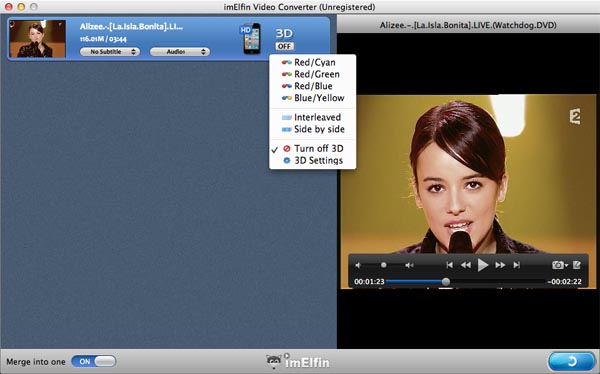The height and width of the screenshot is (374, 600).
Task: Click the play button in preview player
Action: 483,265
